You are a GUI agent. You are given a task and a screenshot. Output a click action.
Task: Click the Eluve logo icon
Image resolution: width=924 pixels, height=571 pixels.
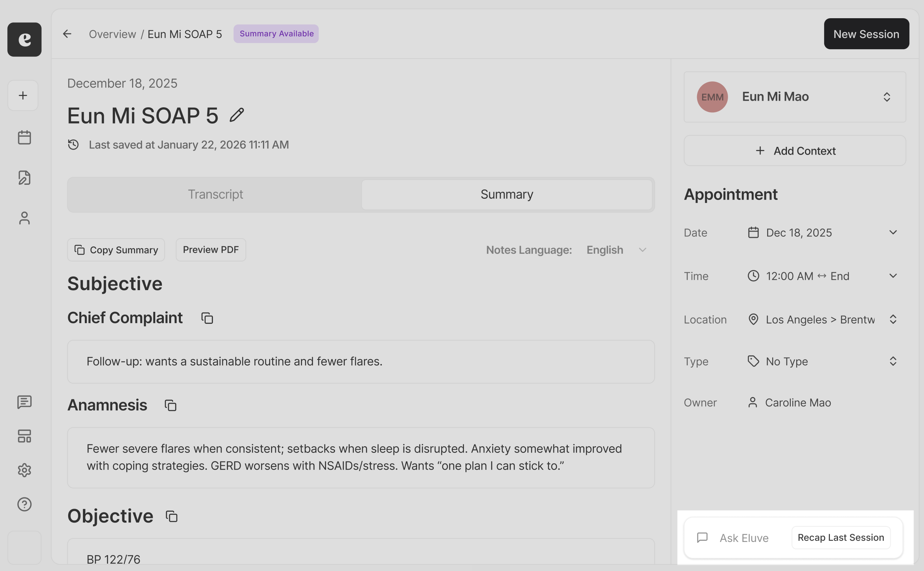pyautogui.click(x=24, y=40)
